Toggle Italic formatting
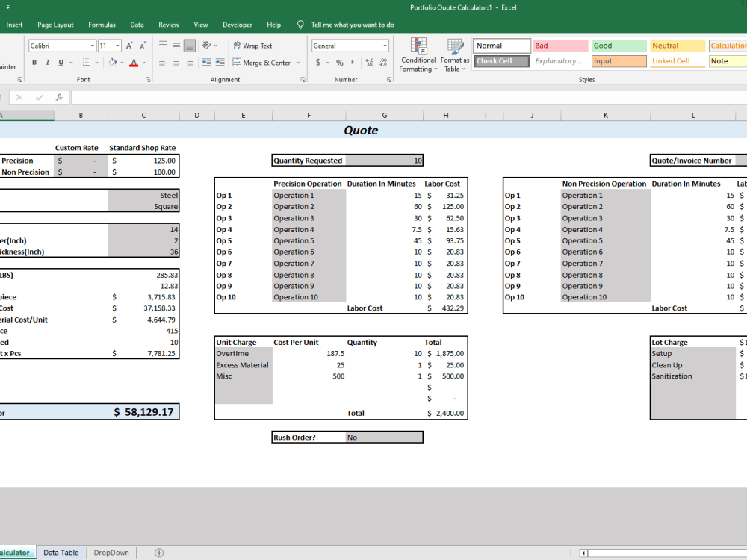 tap(46, 63)
